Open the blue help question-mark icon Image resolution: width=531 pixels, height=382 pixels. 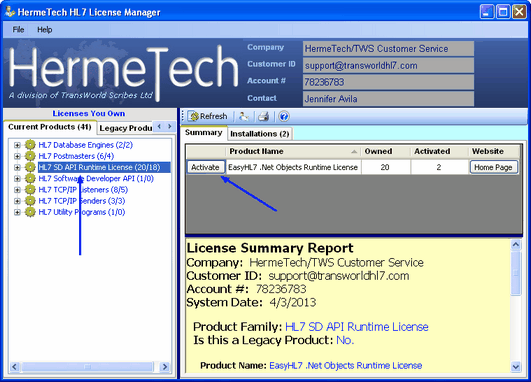284,116
